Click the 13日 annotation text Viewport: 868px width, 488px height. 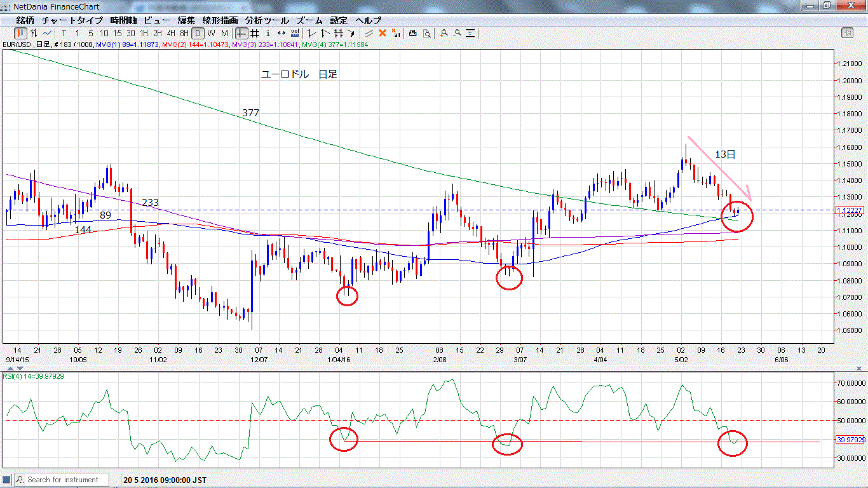tap(725, 154)
